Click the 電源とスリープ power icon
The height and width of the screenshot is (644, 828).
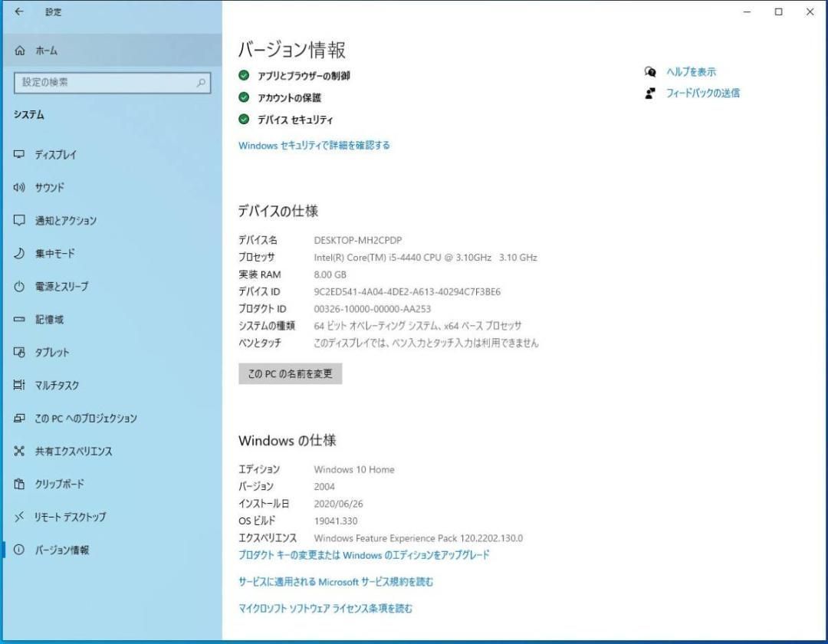point(19,287)
